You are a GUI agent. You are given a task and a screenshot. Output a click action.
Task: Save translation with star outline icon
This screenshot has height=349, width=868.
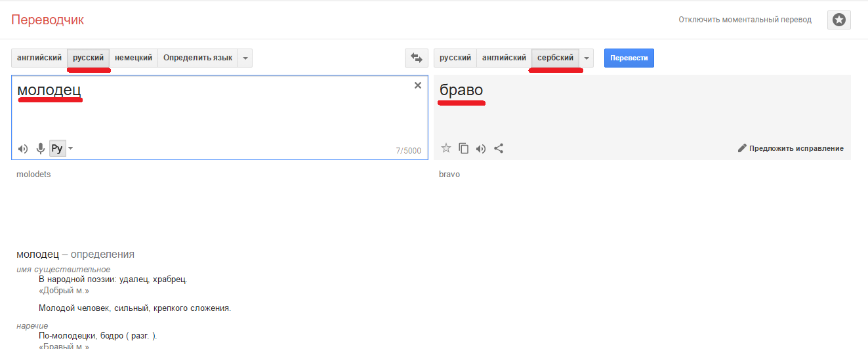[x=446, y=148]
